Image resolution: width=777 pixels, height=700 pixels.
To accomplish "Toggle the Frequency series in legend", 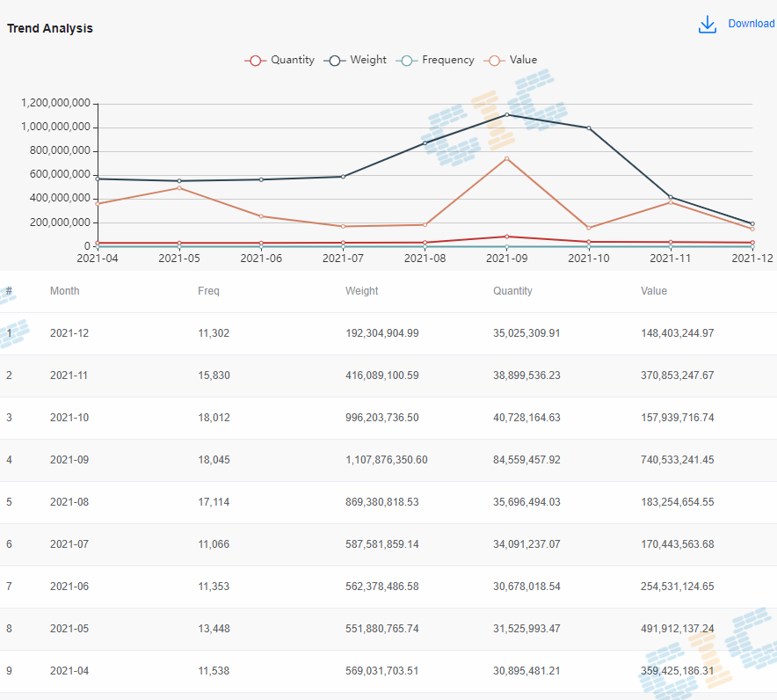I will pos(435,60).
